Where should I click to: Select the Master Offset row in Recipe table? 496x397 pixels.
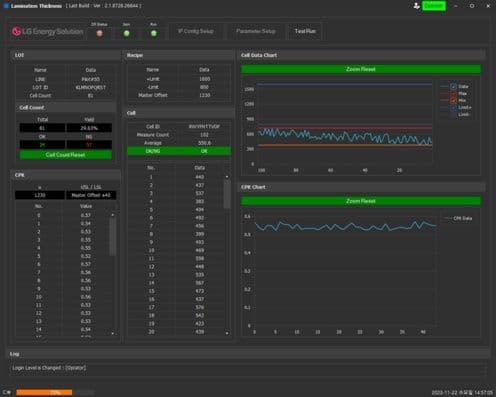click(179, 95)
